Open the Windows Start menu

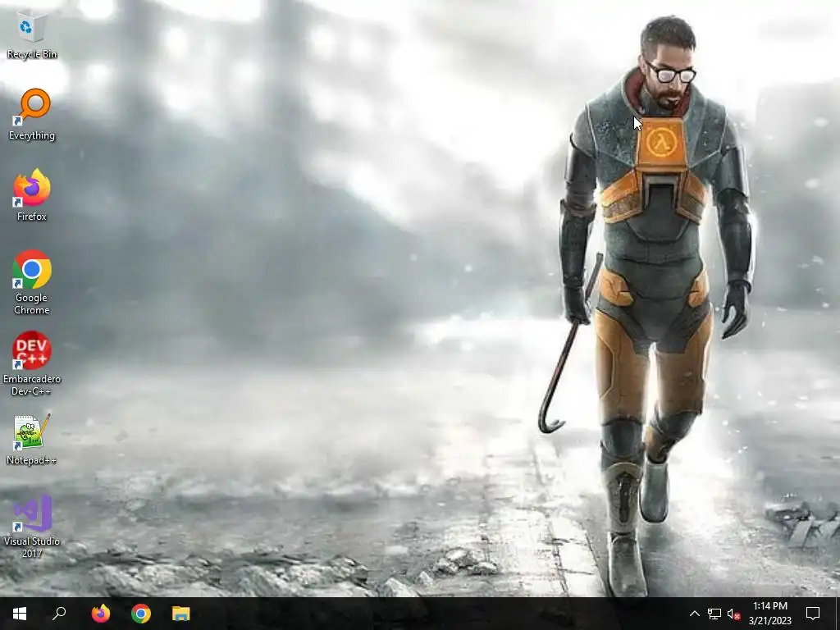[x=20, y=614]
